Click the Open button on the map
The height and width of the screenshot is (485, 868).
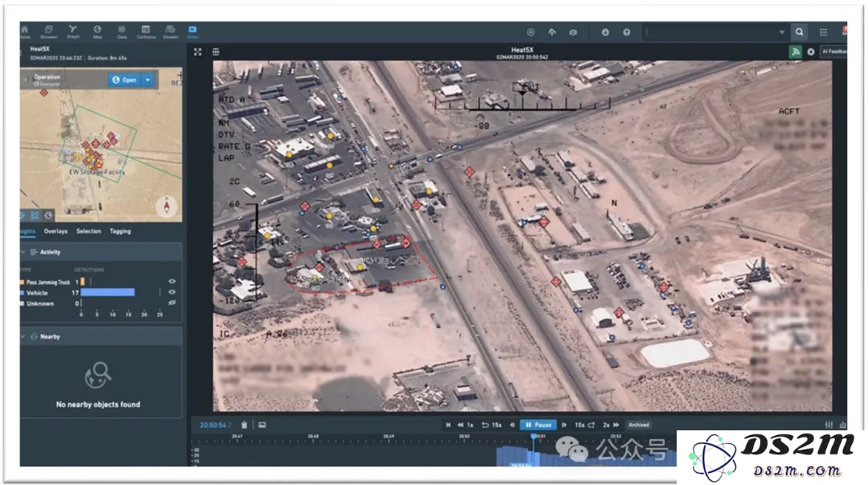tap(124, 80)
